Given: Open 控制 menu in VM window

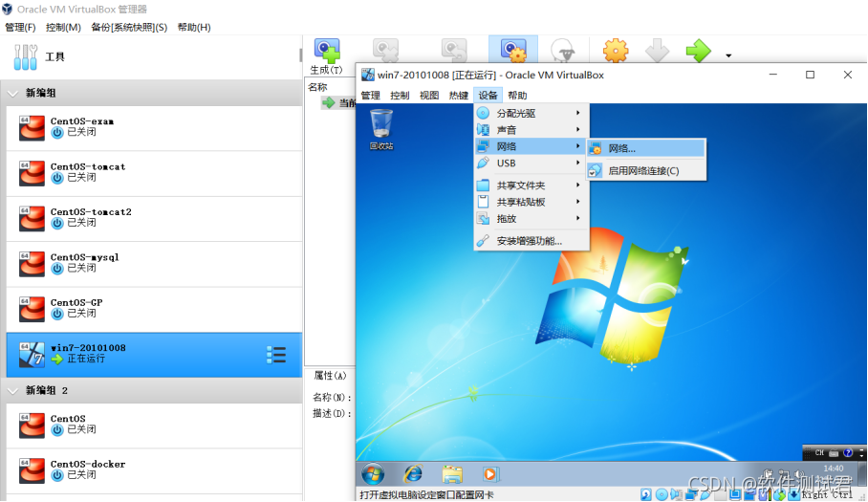Looking at the screenshot, I should (x=400, y=96).
